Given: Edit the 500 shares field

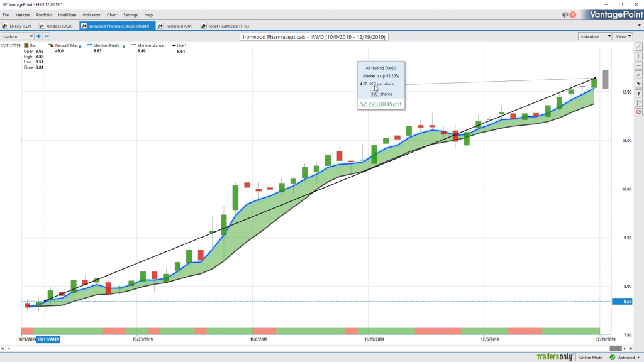Looking at the screenshot, I should (x=374, y=94).
